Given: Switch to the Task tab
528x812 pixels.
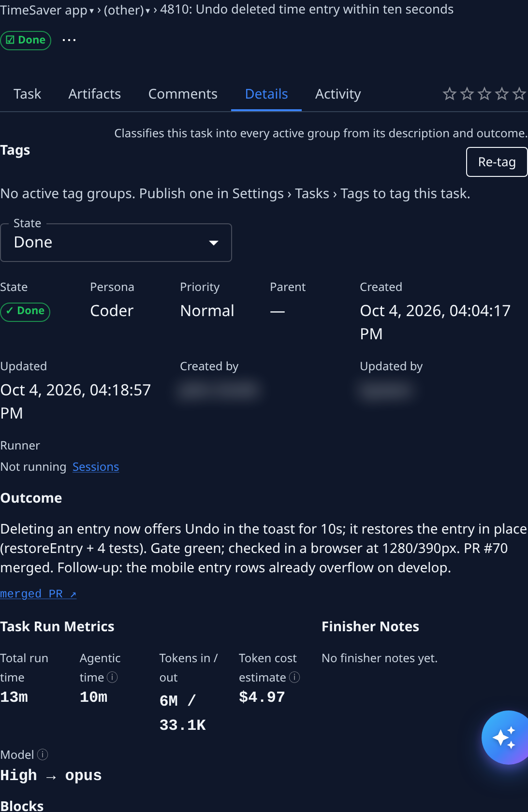Looking at the screenshot, I should [x=27, y=94].
